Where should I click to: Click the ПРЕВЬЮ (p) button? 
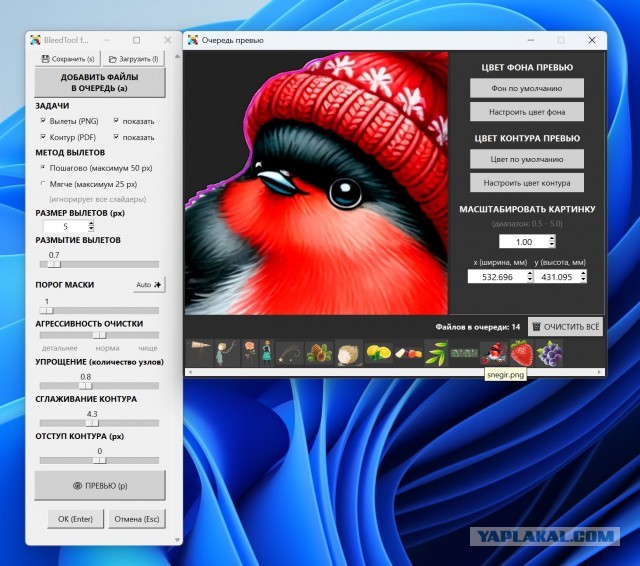[x=100, y=486]
